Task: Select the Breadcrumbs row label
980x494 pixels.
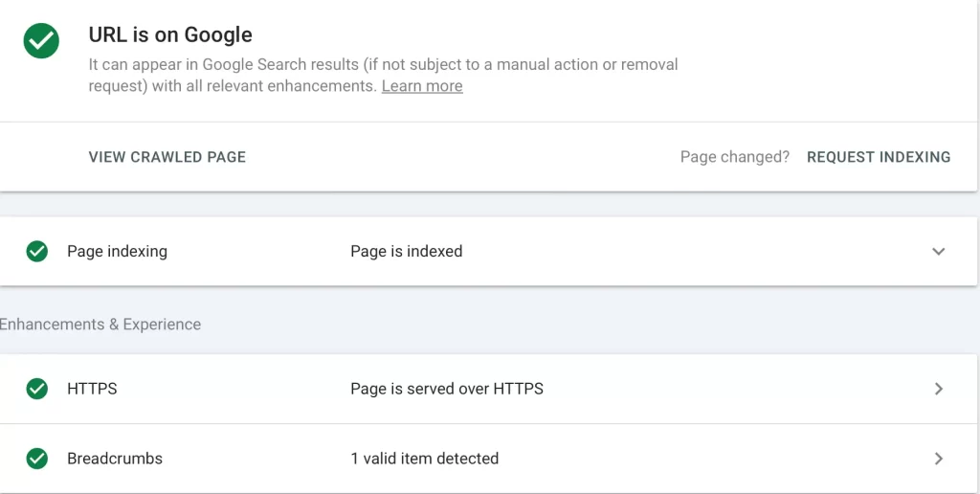Action: click(115, 459)
